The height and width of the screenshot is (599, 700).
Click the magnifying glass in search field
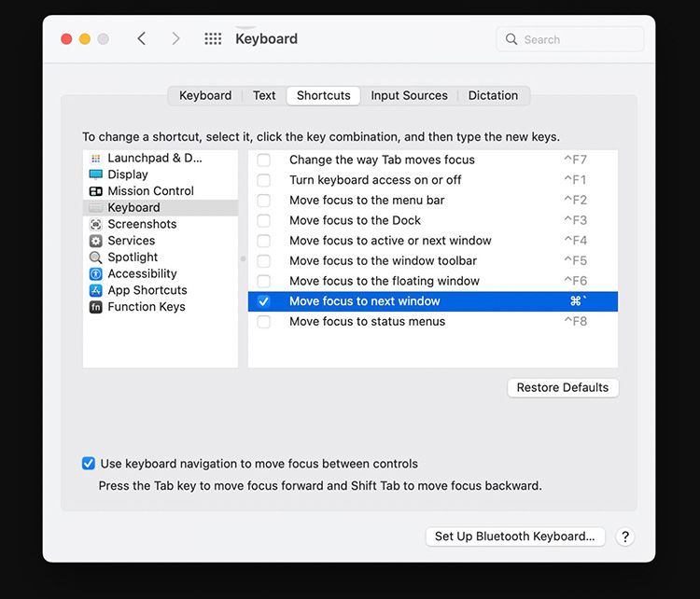pyautogui.click(x=511, y=39)
